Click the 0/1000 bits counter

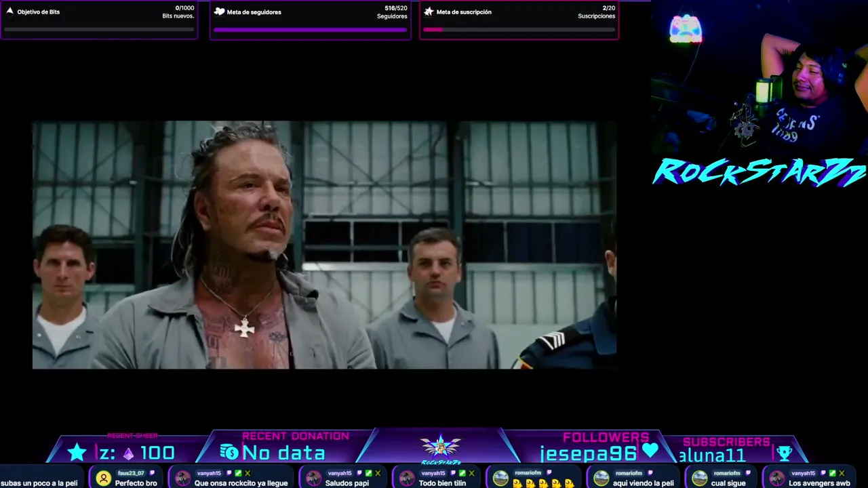tap(184, 8)
